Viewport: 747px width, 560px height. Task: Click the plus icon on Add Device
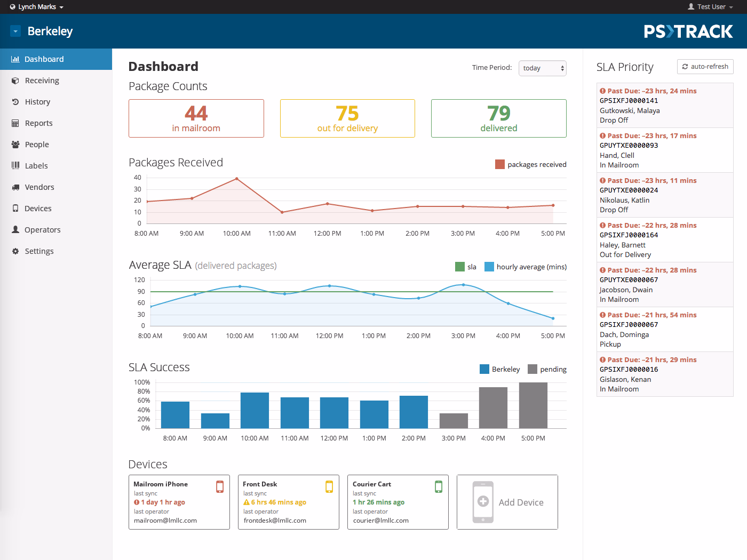click(483, 501)
